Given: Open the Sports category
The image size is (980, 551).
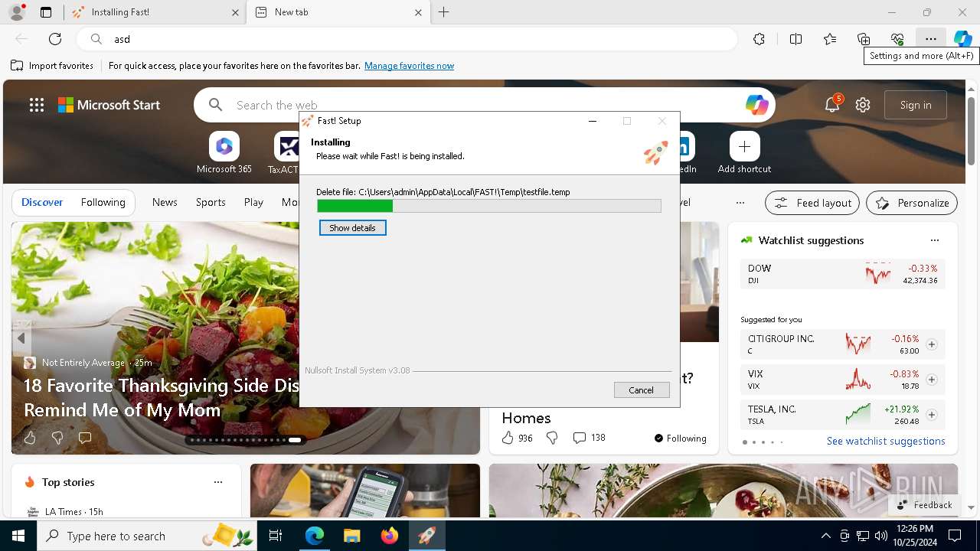Looking at the screenshot, I should (x=211, y=203).
